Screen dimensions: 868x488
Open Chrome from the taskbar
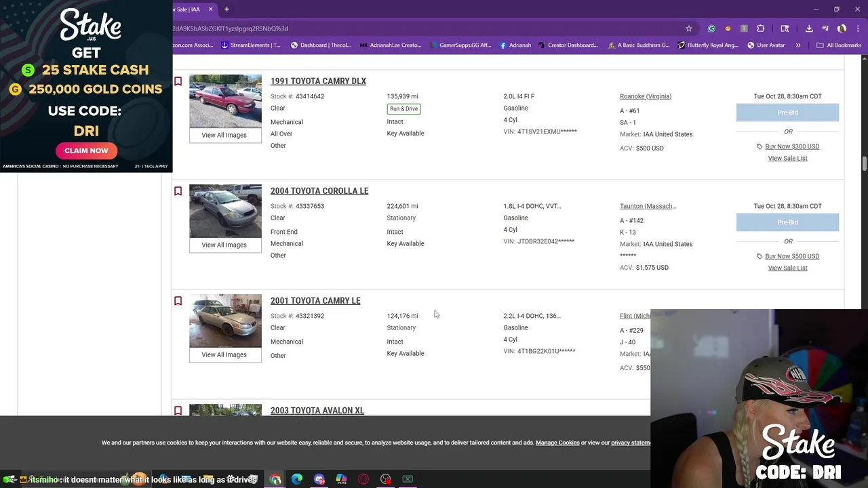click(275, 479)
